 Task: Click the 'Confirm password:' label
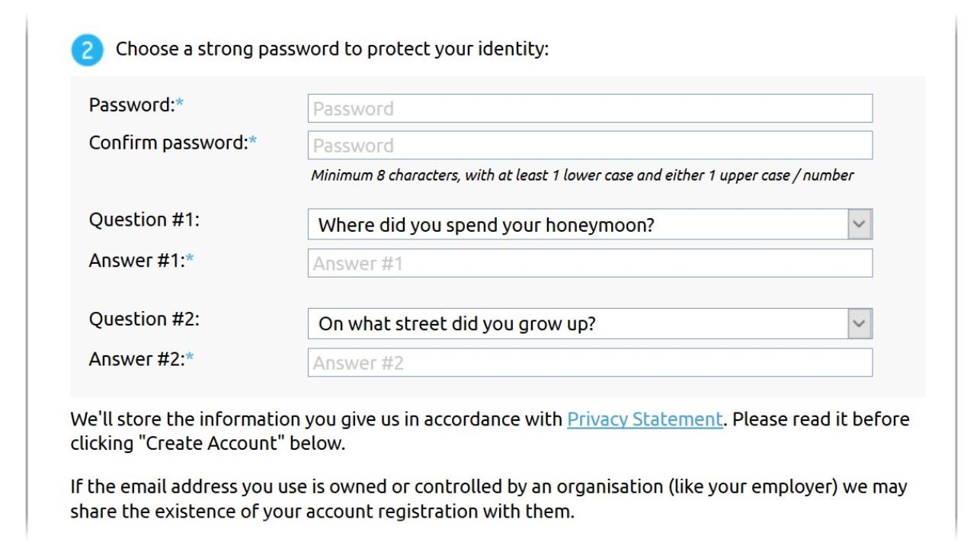[x=173, y=143]
